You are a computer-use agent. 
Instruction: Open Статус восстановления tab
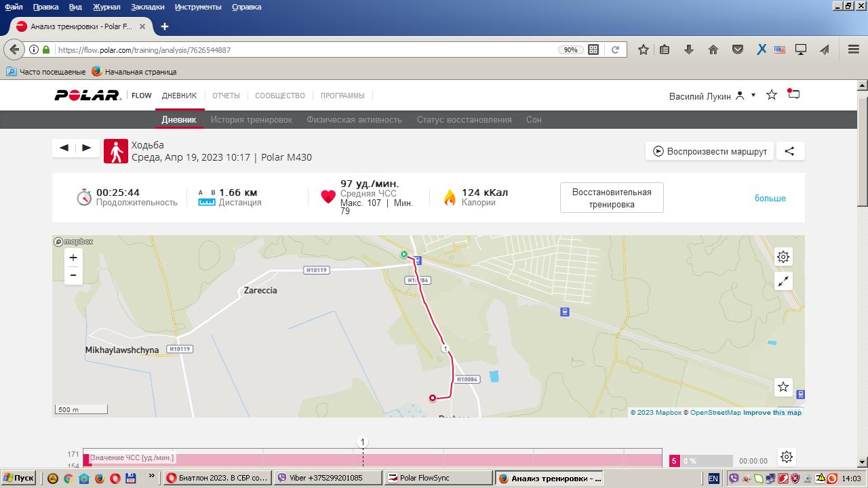click(x=464, y=119)
